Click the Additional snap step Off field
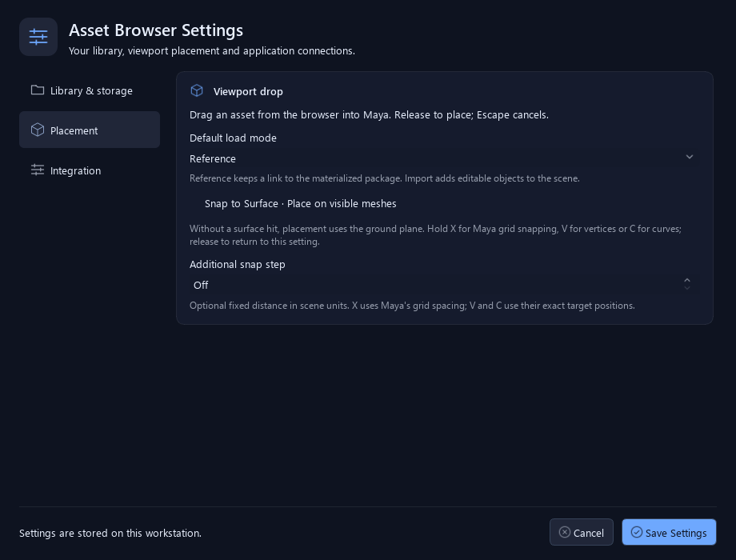The width and height of the screenshot is (736, 560). 445,285
